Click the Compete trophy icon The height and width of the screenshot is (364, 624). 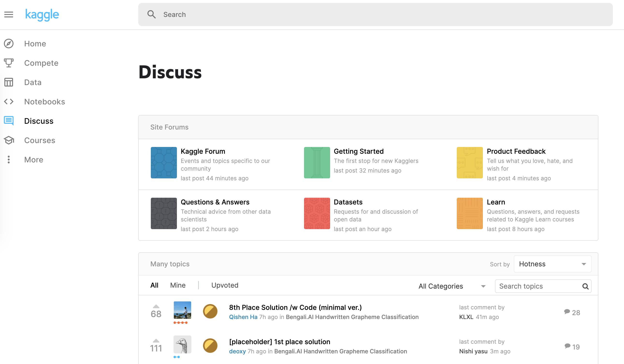coord(9,63)
